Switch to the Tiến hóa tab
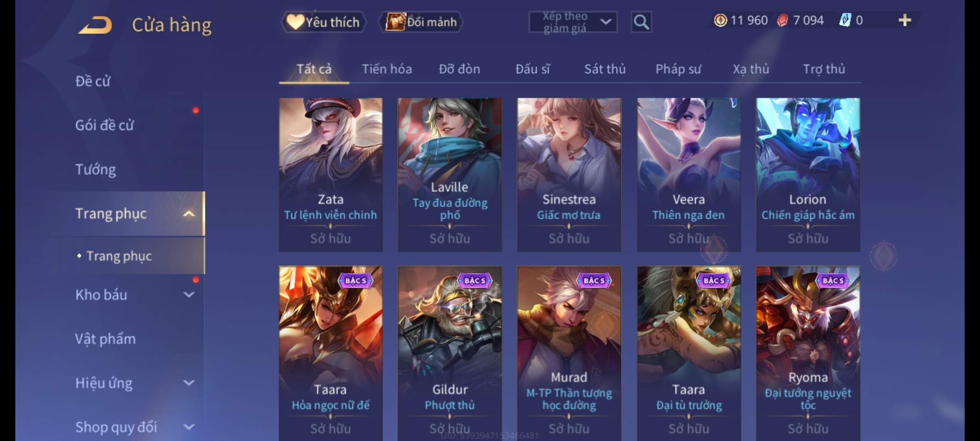The image size is (980, 441). (387, 69)
